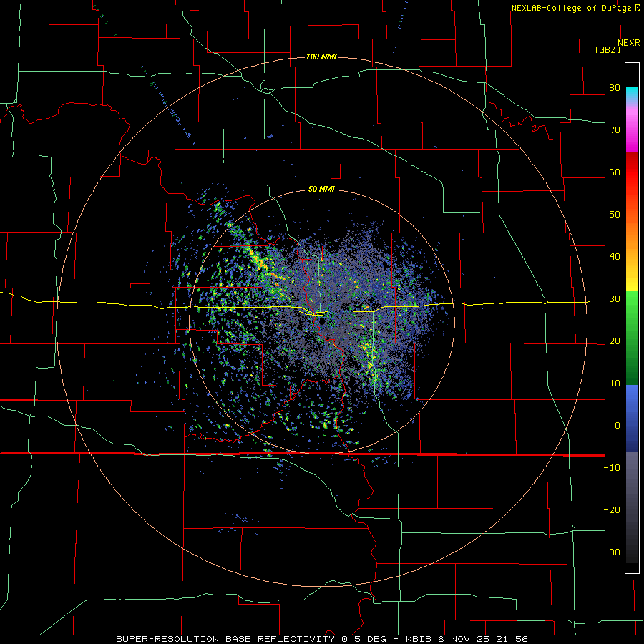Click the 80 dBZ scale value
644x644 pixels.
point(615,88)
